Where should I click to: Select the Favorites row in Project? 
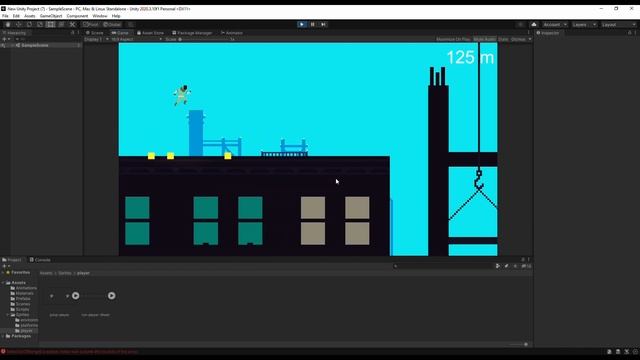[18, 272]
